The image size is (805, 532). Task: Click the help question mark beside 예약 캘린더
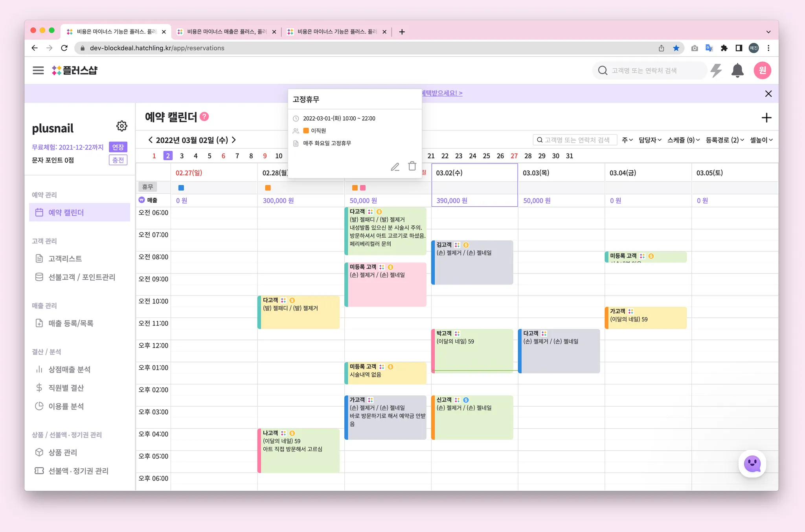click(x=204, y=117)
